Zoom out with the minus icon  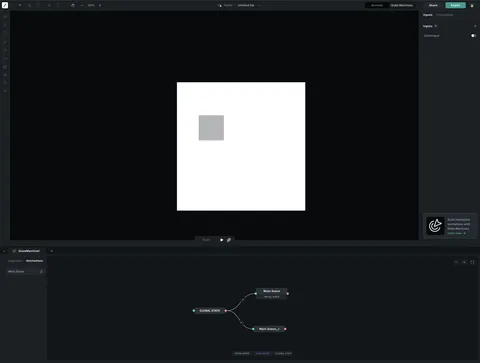pyautogui.click(x=82, y=5)
